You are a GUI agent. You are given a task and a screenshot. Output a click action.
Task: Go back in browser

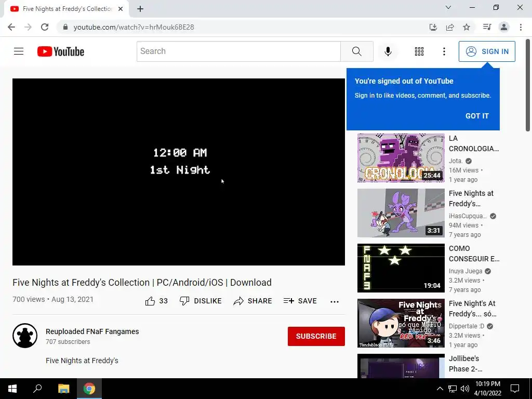[x=11, y=27]
